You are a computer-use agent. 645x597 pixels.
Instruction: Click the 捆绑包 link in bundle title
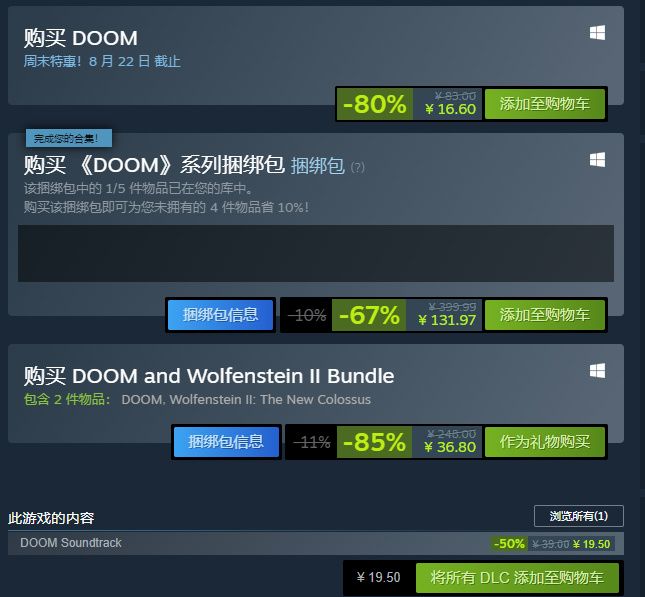pyautogui.click(x=318, y=166)
